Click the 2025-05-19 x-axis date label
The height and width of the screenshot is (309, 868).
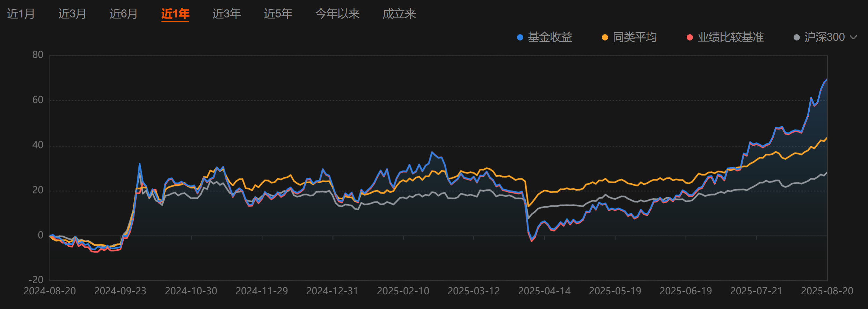click(615, 291)
